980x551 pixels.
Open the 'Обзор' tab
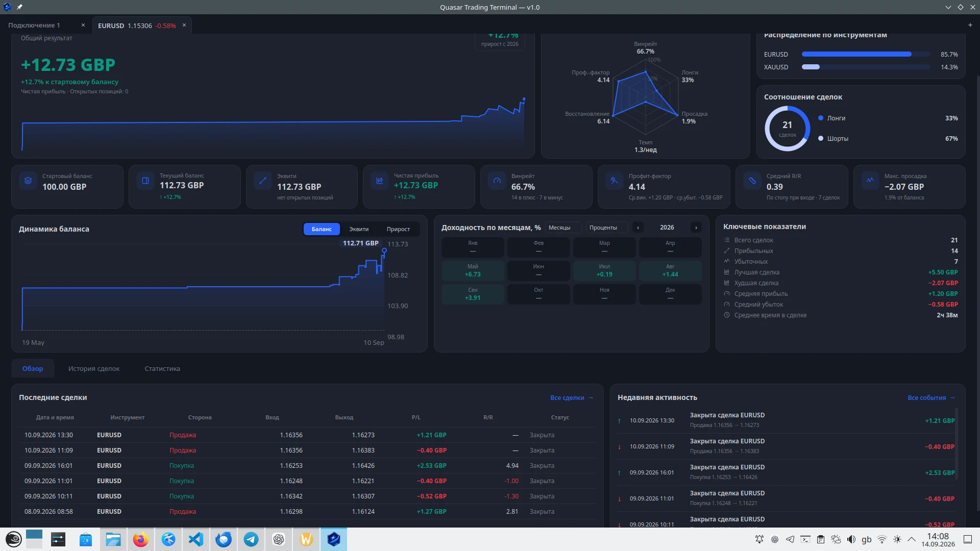click(x=33, y=368)
